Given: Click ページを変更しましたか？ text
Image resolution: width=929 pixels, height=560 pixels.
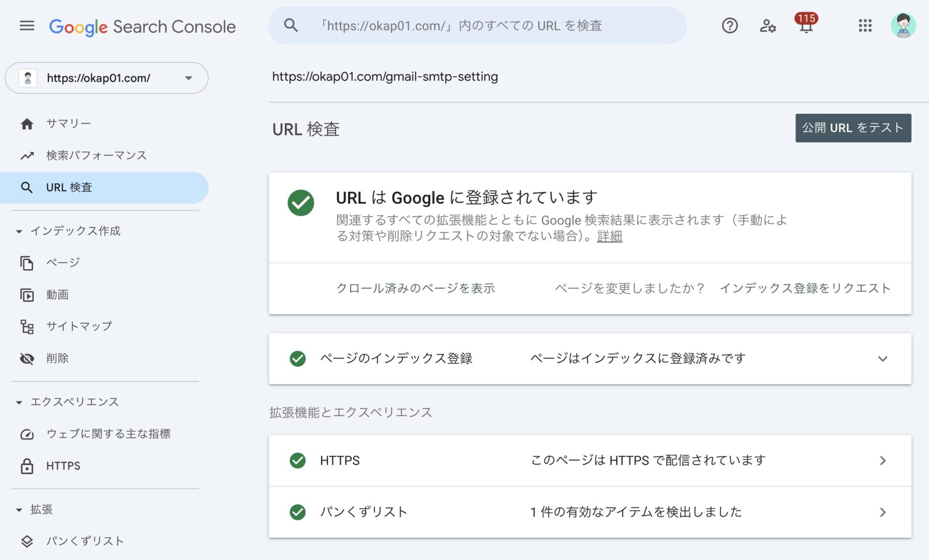Looking at the screenshot, I should (630, 288).
